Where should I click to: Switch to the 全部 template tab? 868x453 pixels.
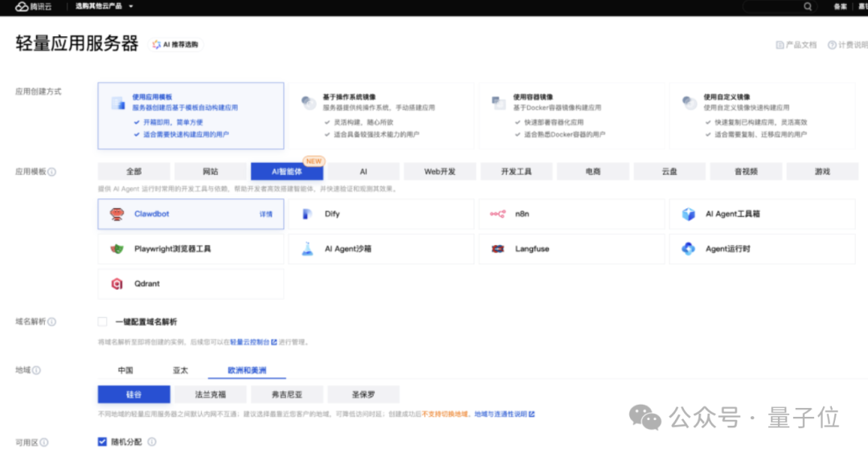coord(134,171)
